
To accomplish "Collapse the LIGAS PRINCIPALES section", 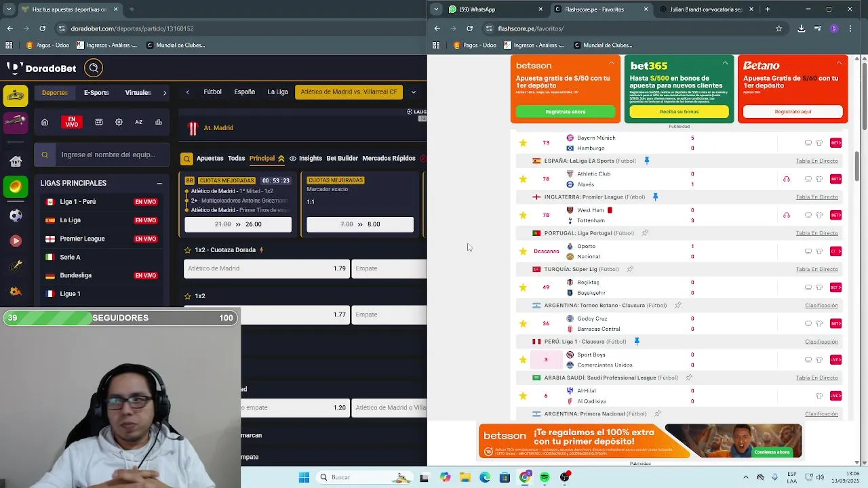I will pyautogui.click(x=159, y=183).
